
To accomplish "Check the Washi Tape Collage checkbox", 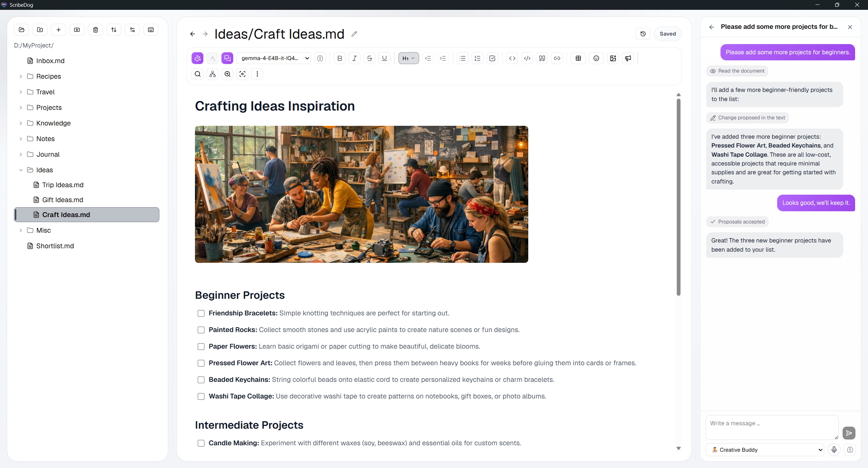I will pos(201,396).
